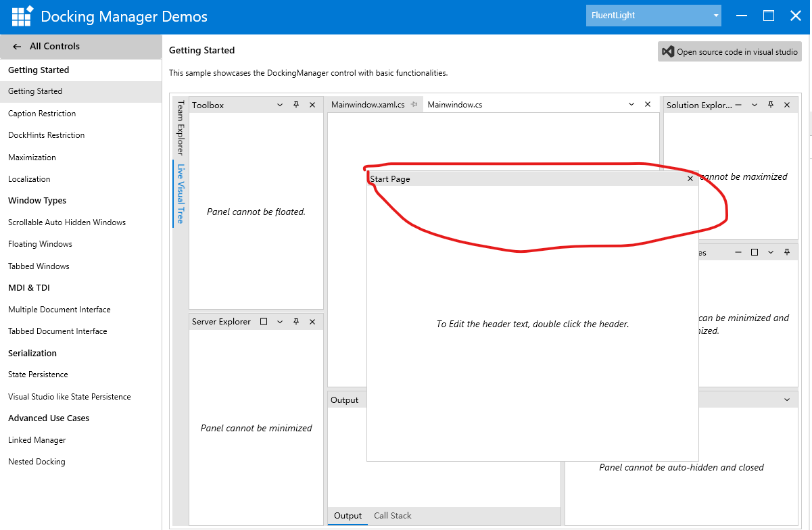Open Server Explorer's chevron menu
Viewport: 812px width, 530px height.
(280, 322)
